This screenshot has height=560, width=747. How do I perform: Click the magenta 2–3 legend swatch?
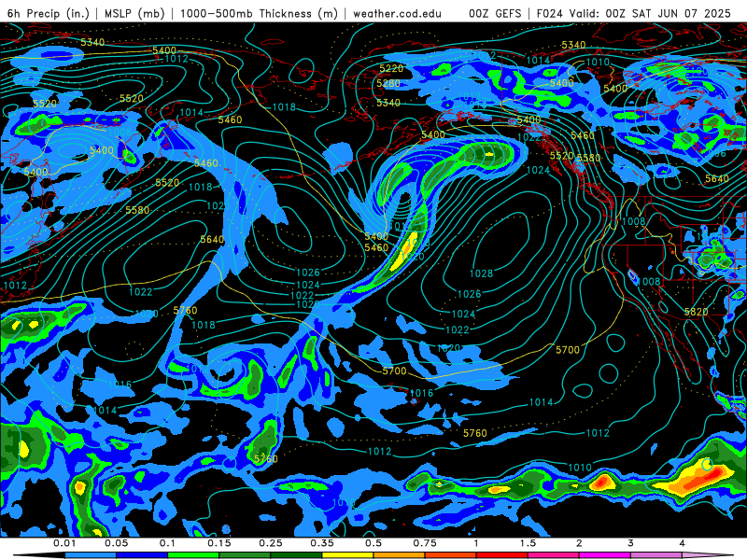[x=605, y=555]
